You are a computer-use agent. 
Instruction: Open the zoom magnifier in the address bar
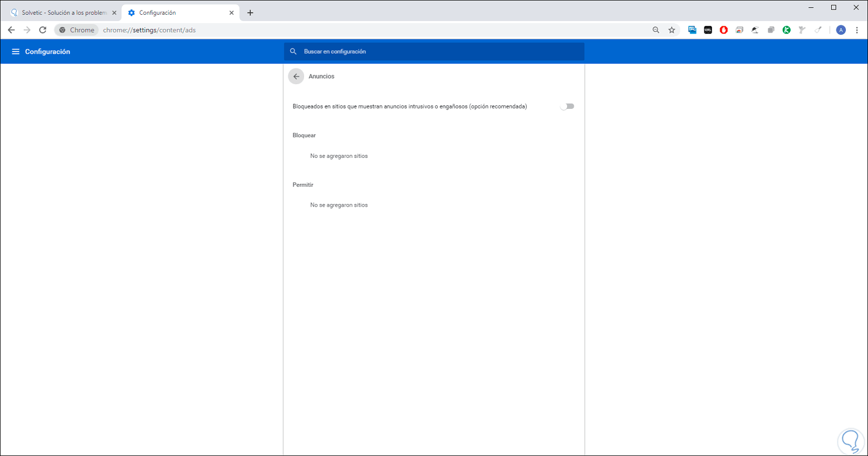655,30
